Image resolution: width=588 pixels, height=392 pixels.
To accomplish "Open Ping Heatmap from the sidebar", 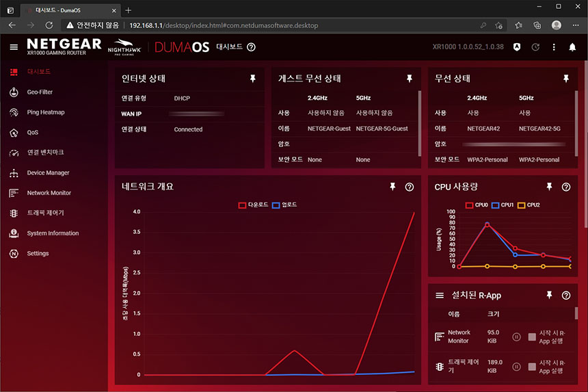I will [x=46, y=112].
